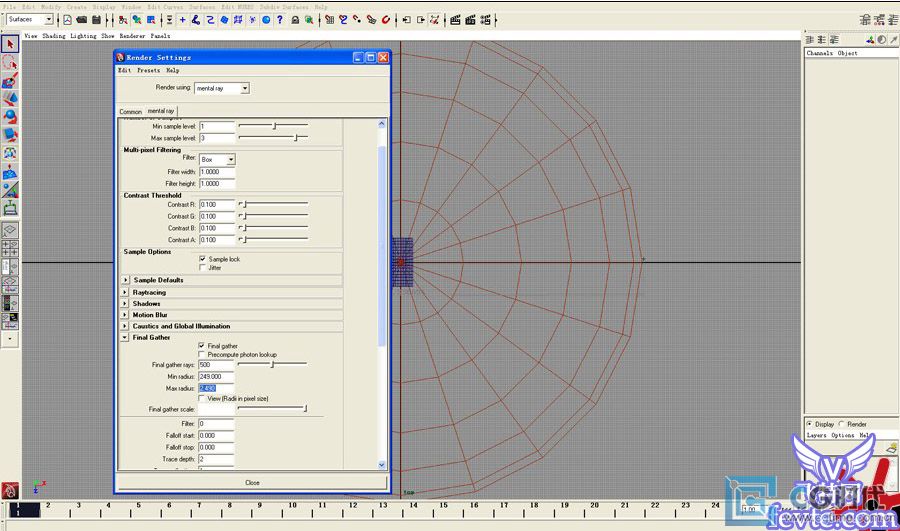Open the viewport Renderer menu
The height and width of the screenshot is (531, 900).
132,36
